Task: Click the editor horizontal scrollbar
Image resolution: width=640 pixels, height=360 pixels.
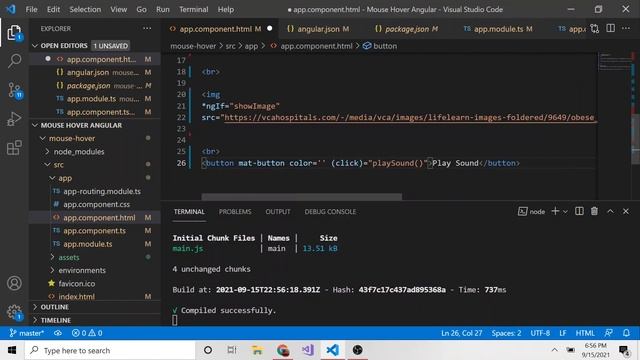Action: point(302,197)
